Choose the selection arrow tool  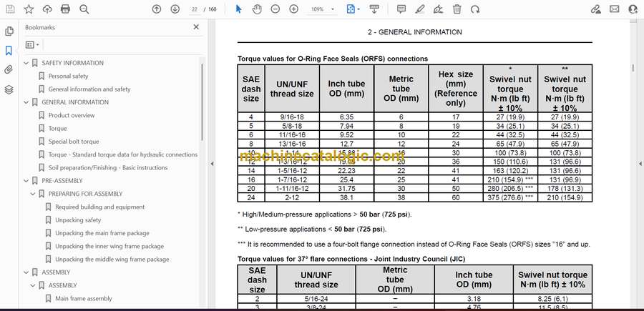point(238,9)
